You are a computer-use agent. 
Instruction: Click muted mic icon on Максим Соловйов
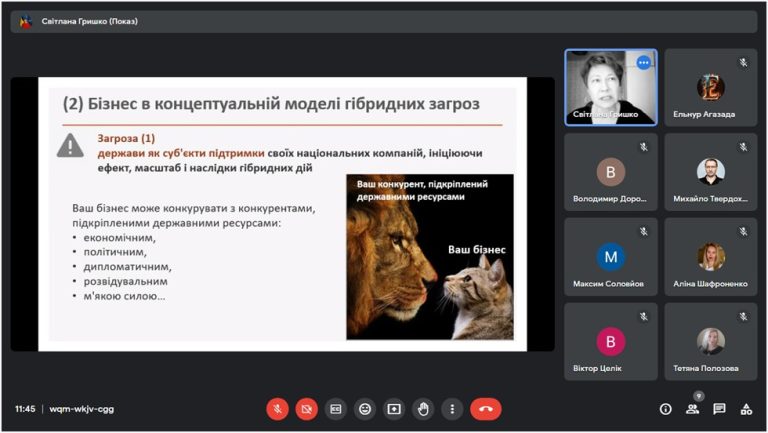[x=644, y=232]
